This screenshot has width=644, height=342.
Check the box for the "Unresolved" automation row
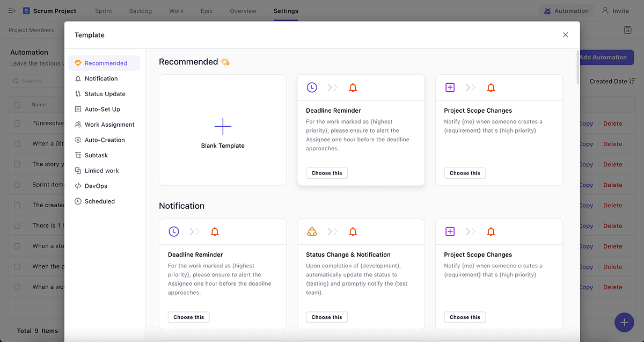(x=17, y=123)
